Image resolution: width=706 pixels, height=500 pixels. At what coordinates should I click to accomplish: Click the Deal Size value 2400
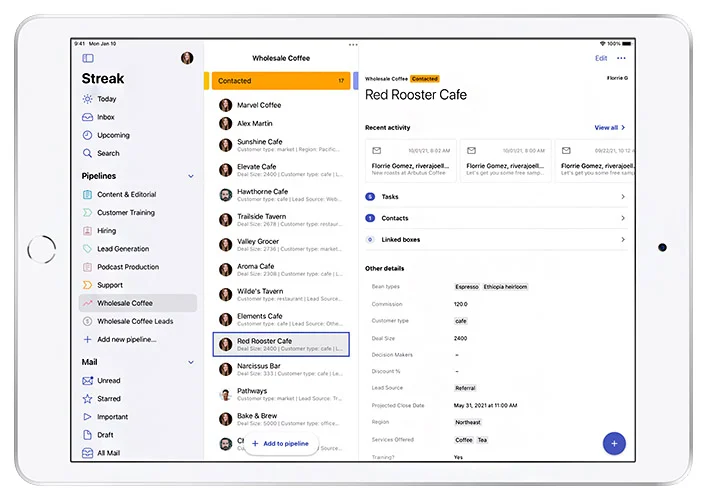click(x=461, y=338)
